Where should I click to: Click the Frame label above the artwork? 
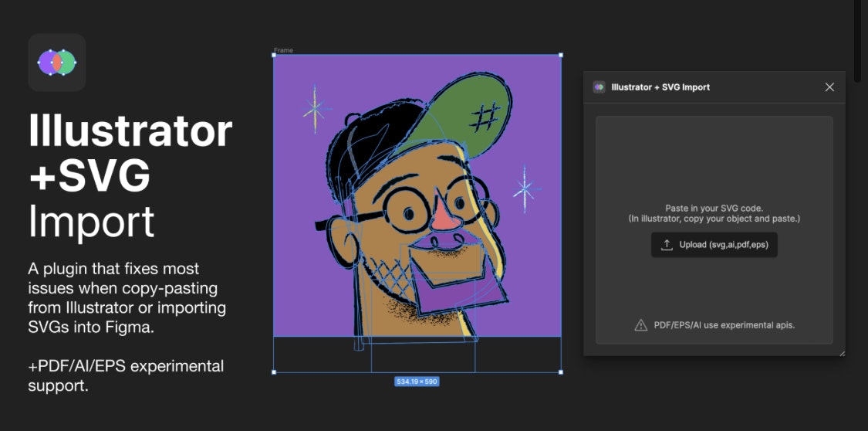(x=283, y=50)
